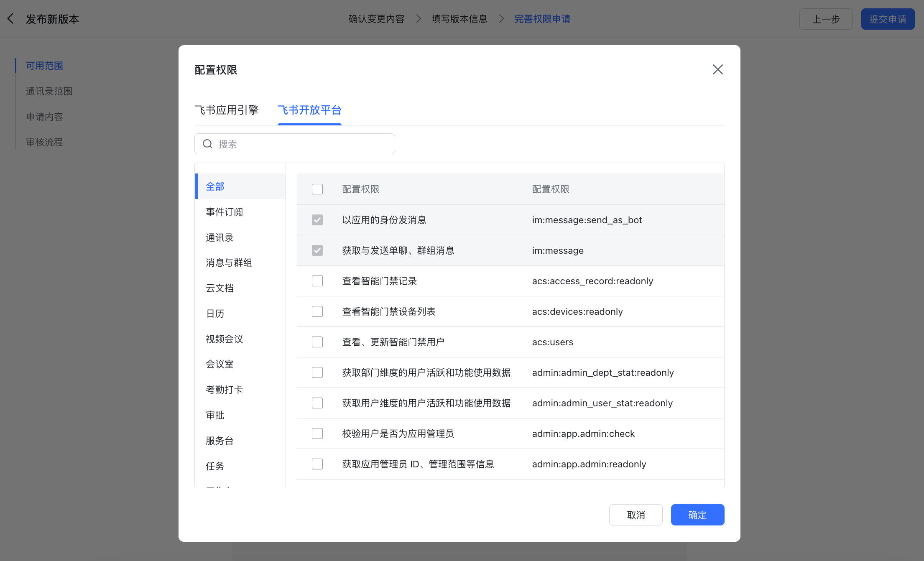924x561 pixels.
Task: Close the 配置权限 dialog with the X
Action: click(x=717, y=69)
